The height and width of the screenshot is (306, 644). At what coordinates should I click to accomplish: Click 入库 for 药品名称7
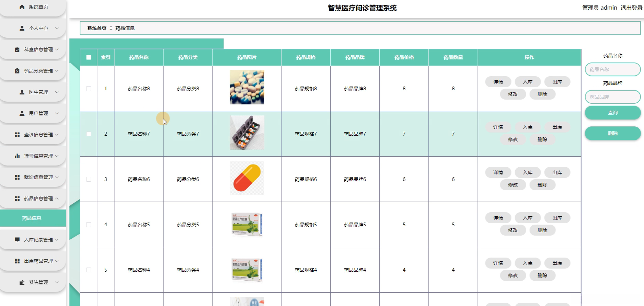tap(528, 127)
